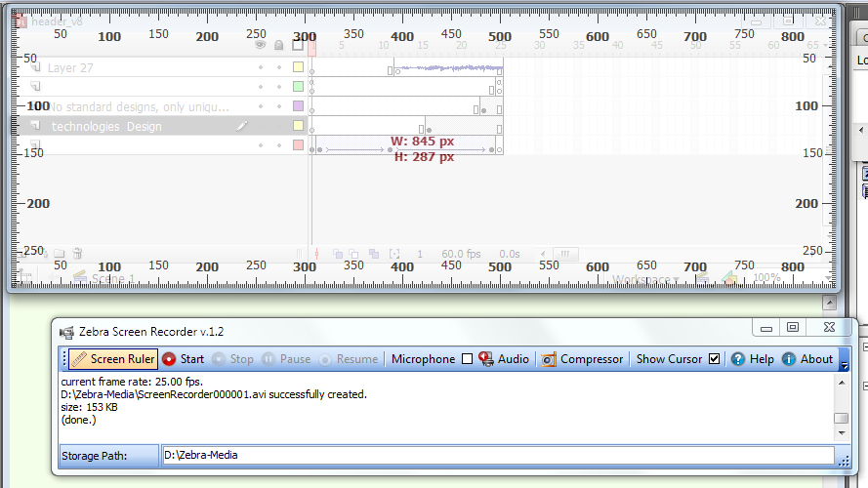Open the Edit Symbols icon menu

[x=729, y=278]
